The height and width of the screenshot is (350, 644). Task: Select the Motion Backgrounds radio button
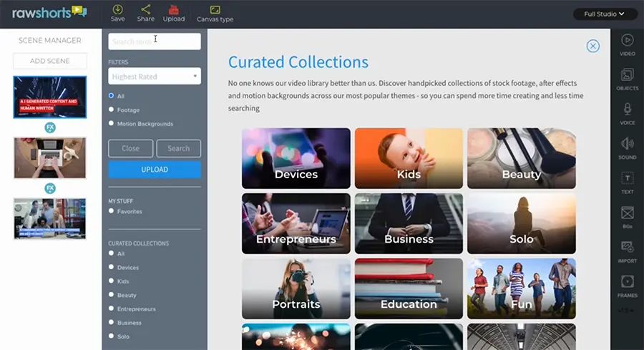[111, 123]
